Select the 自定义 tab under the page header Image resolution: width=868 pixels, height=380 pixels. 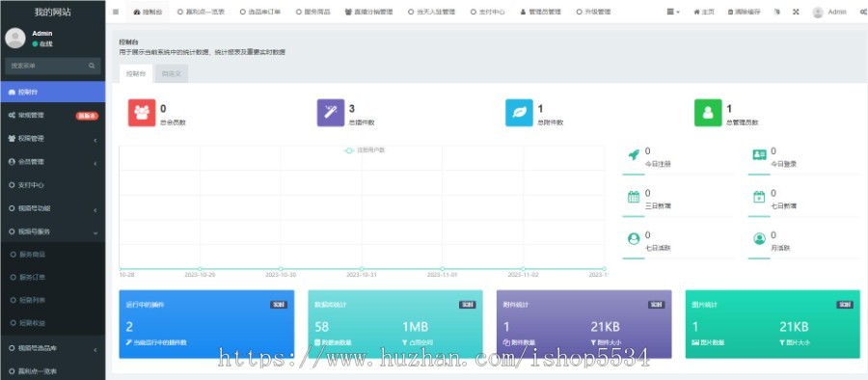click(172, 73)
